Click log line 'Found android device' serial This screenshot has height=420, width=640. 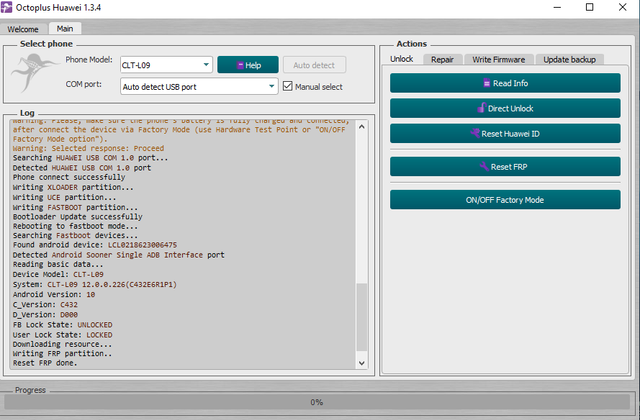pos(142,245)
